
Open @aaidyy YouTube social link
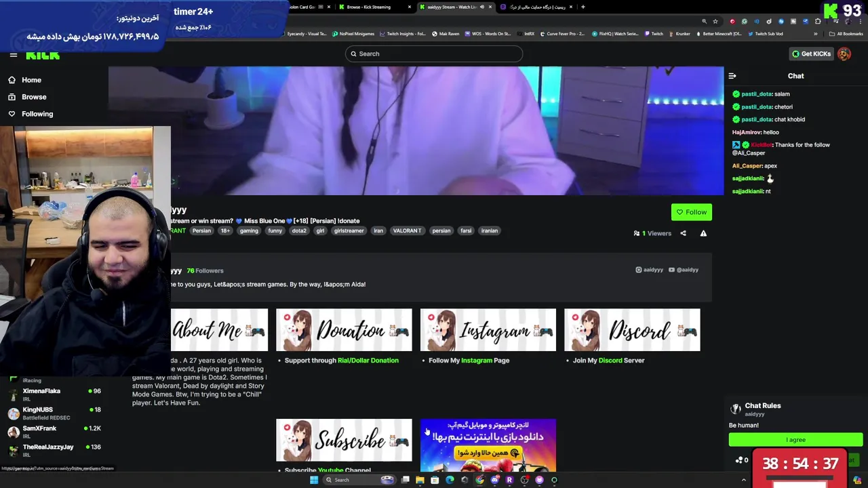684,270
